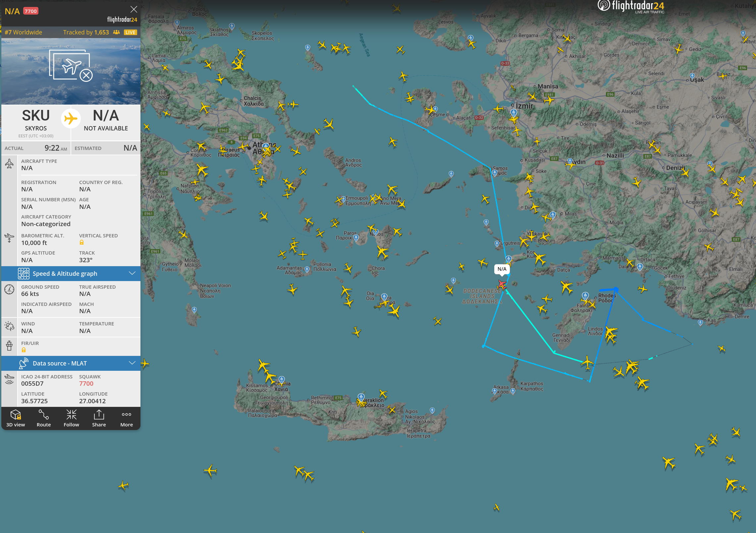Click the aircraft type plane icon
The image size is (756, 533).
(9, 164)
